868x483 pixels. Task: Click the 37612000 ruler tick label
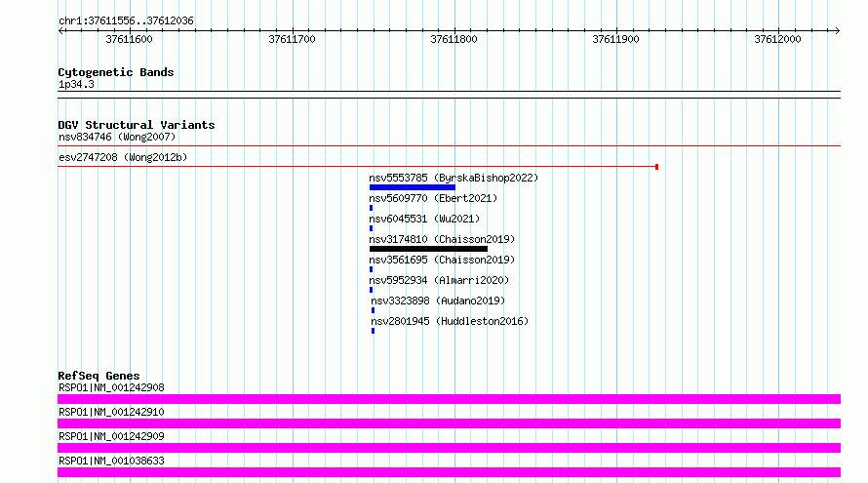click(777, 39)
